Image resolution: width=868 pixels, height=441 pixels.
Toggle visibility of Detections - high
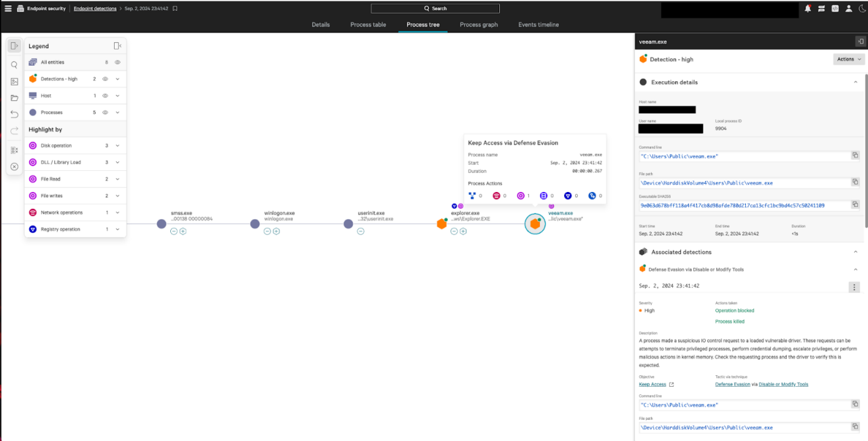(105, 79)
